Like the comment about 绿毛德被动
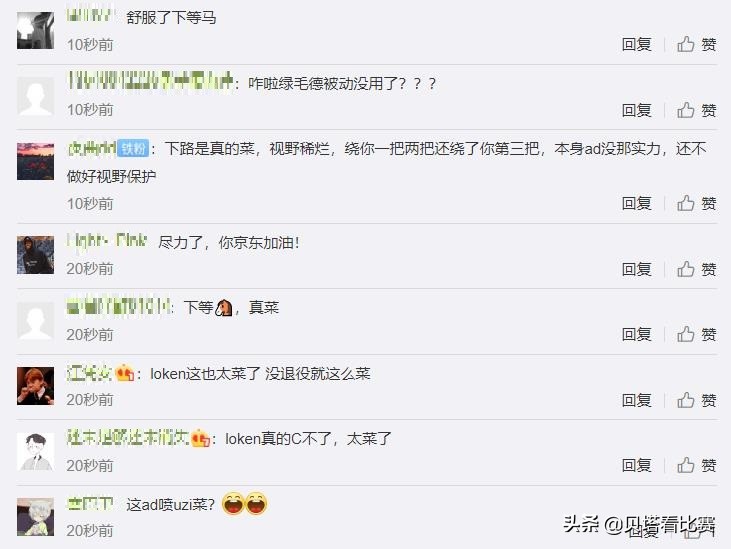The image size is (731, 549). coord(697,110)
